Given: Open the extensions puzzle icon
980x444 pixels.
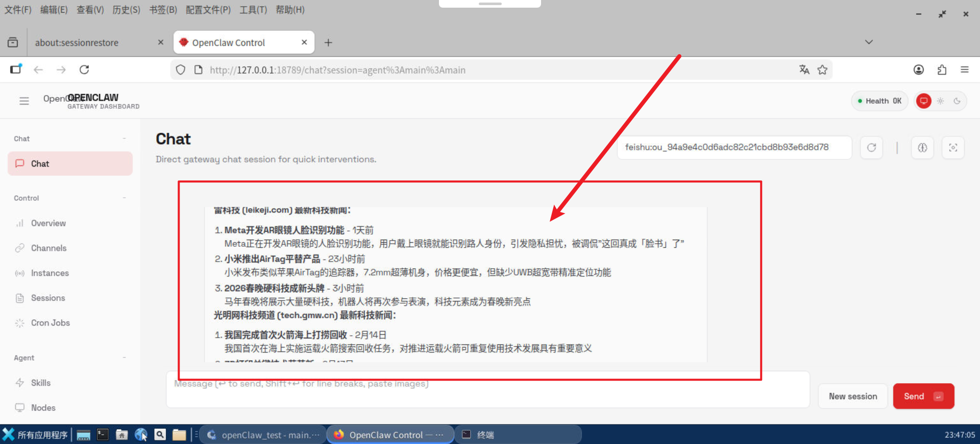Looking at the screenshot, I should pos(942,69).
